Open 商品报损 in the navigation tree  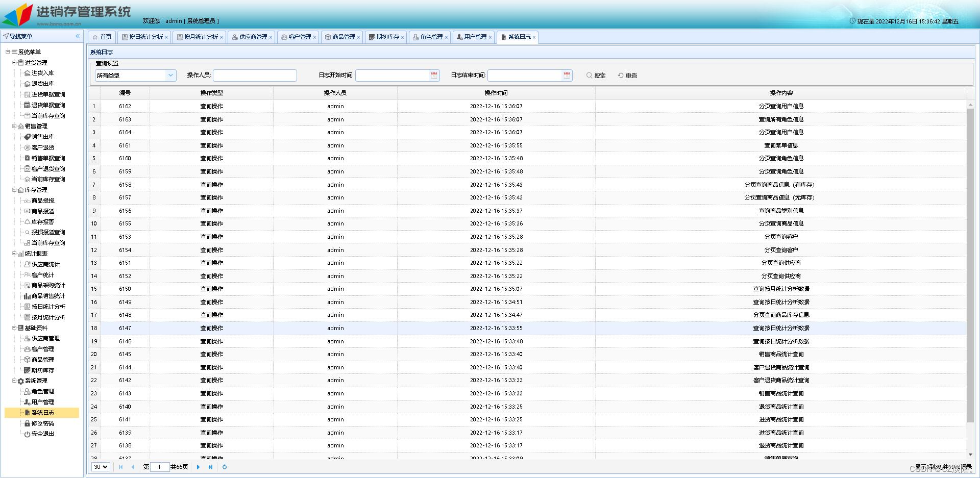coord(42,200)
